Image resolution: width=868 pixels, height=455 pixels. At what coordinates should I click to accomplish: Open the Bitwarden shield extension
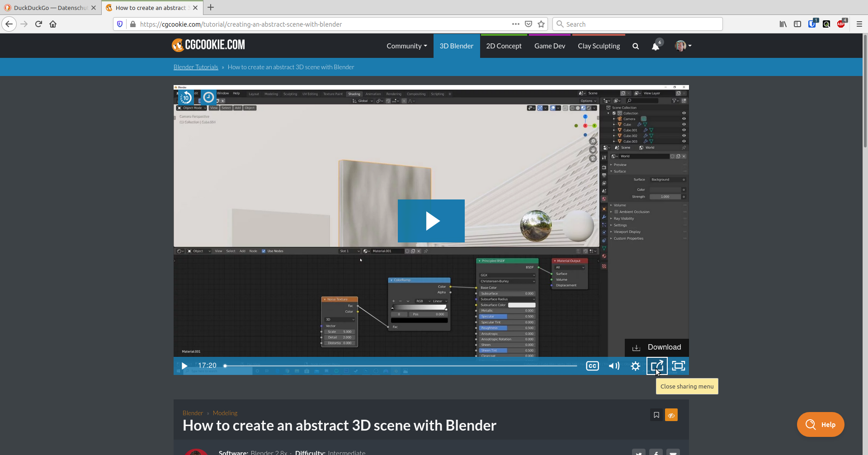(x=812, y=24)
